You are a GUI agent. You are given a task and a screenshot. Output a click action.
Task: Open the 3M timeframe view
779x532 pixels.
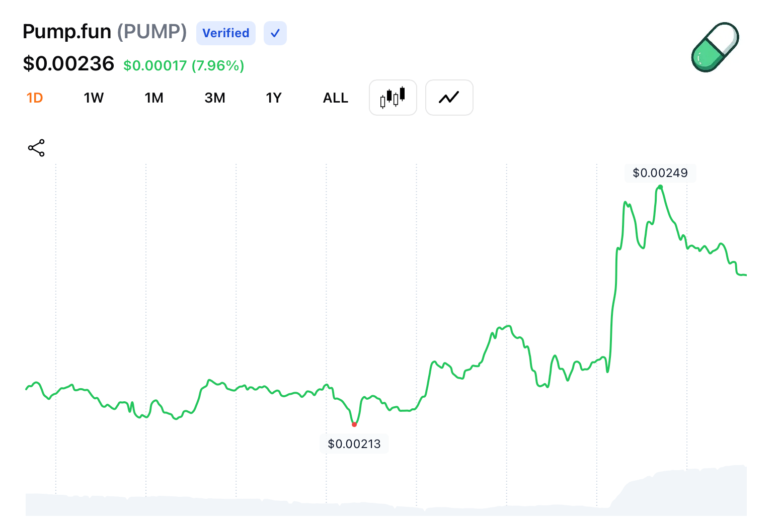[x=215, y=98]
